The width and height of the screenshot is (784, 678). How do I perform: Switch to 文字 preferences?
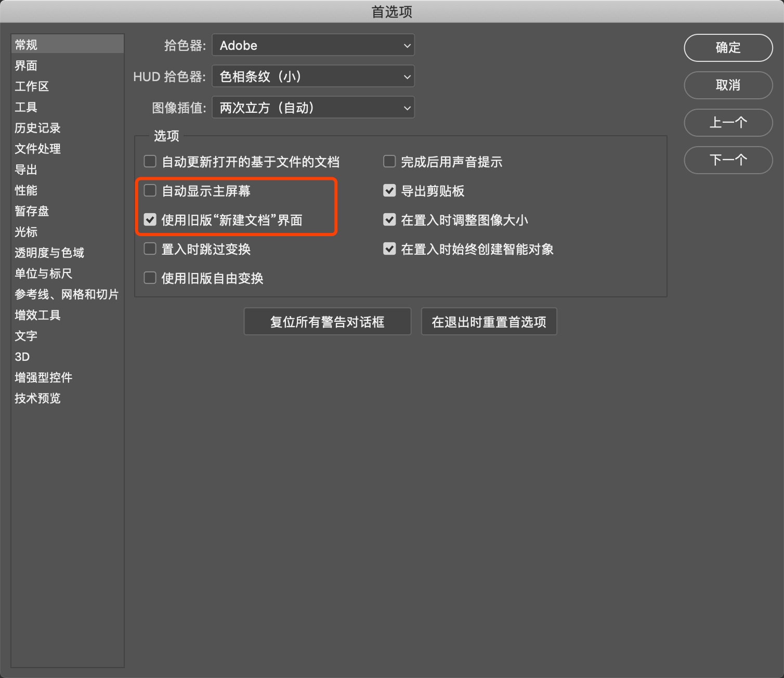point(68,336)
